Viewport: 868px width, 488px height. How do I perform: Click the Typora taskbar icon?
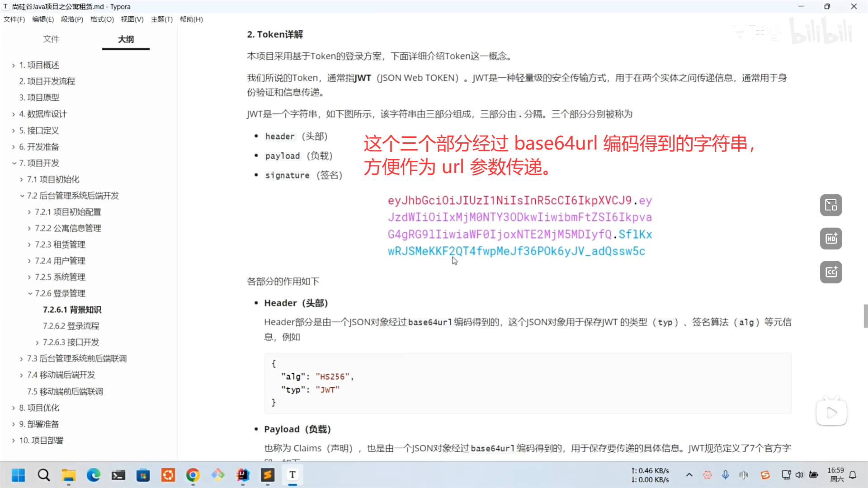pos(292,475)
